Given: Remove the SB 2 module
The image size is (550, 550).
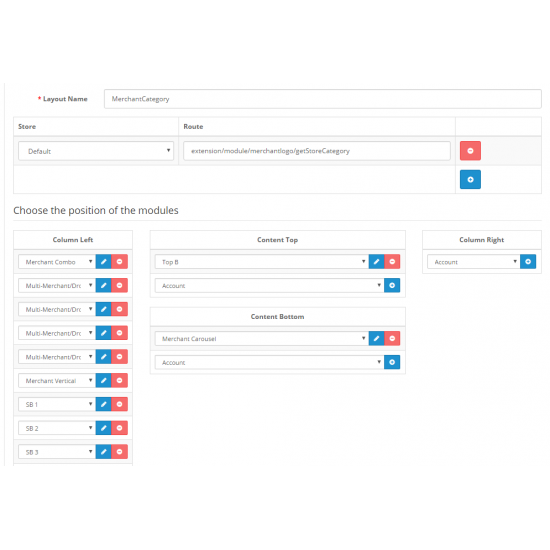Looking at the screenshot, I should 119,428.
